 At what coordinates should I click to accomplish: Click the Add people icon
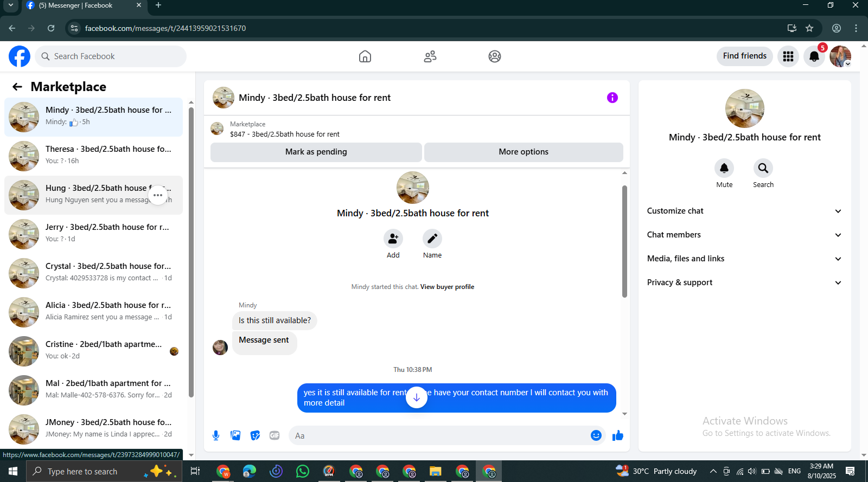(x=393, y=239)
